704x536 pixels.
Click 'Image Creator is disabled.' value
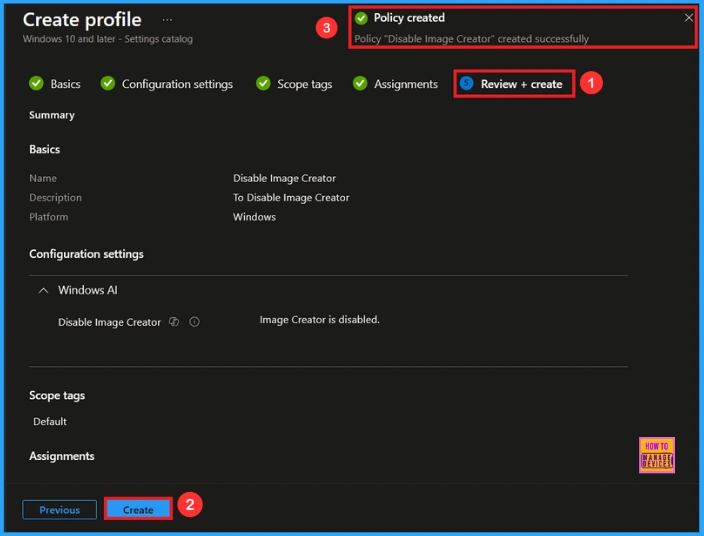(319, 320)
